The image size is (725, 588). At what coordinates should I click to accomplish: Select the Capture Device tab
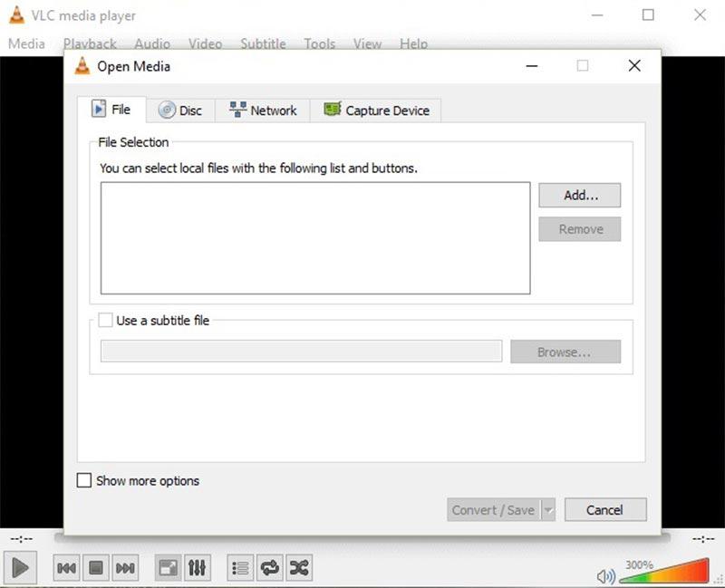pos(376,111)
